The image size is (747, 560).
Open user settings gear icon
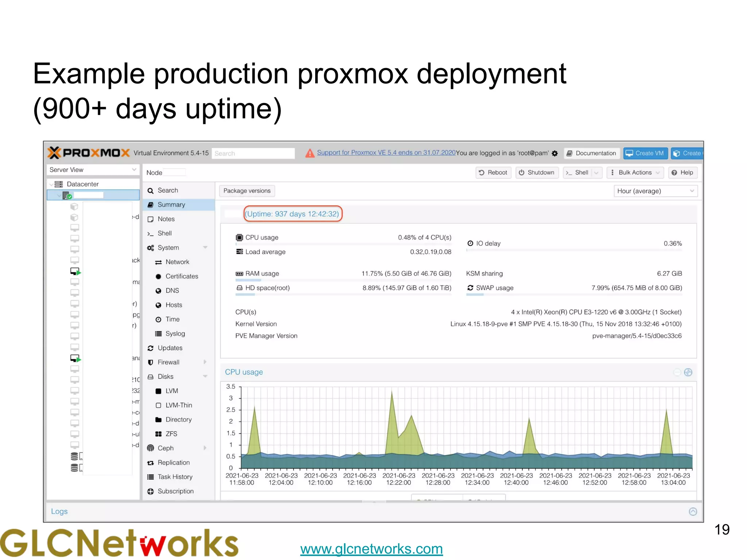click(x=555, y=153)
